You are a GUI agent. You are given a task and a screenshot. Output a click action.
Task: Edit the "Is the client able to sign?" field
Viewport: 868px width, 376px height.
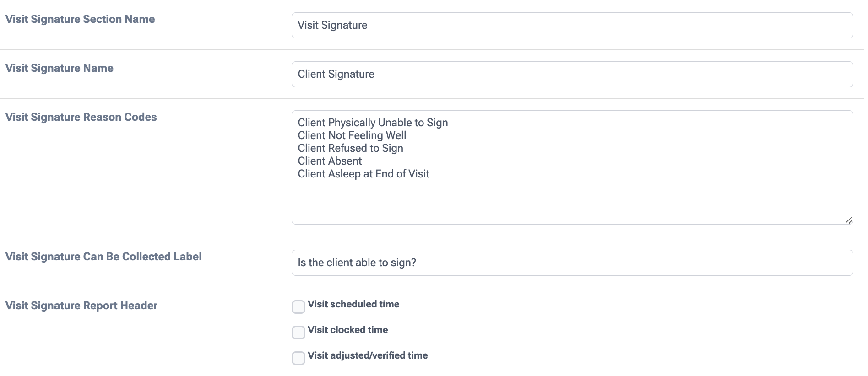[572, 263]
